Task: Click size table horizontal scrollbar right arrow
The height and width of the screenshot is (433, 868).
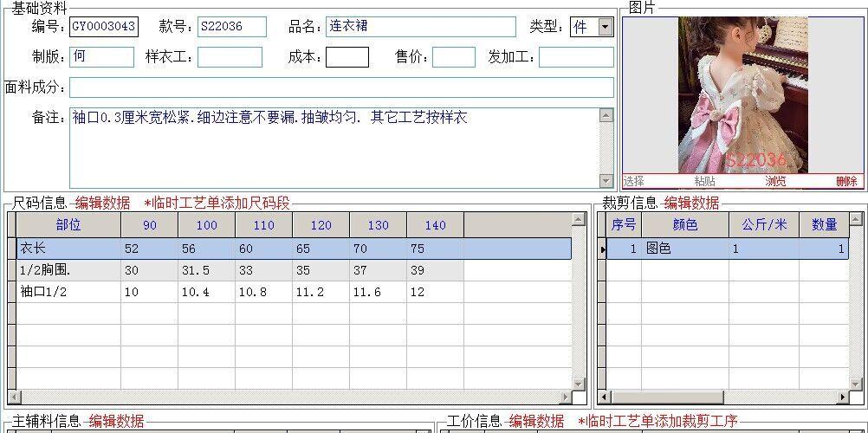Action: (565, 397)
